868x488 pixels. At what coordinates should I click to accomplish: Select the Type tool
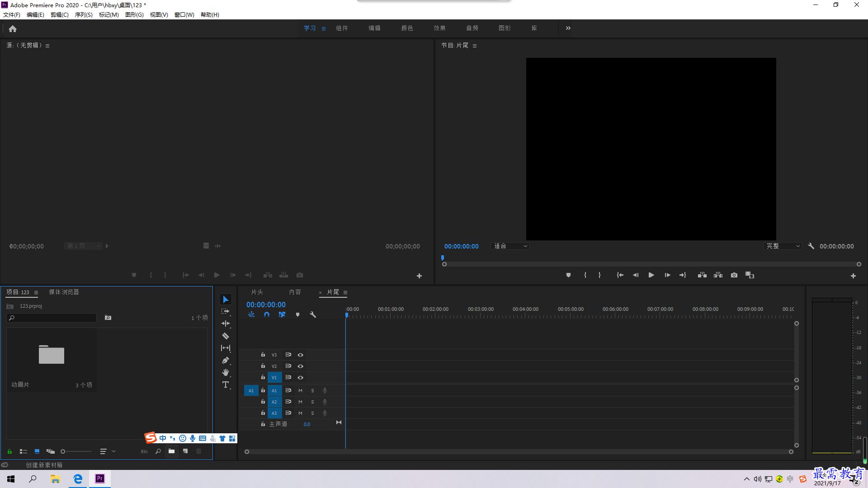coord(226,385)
